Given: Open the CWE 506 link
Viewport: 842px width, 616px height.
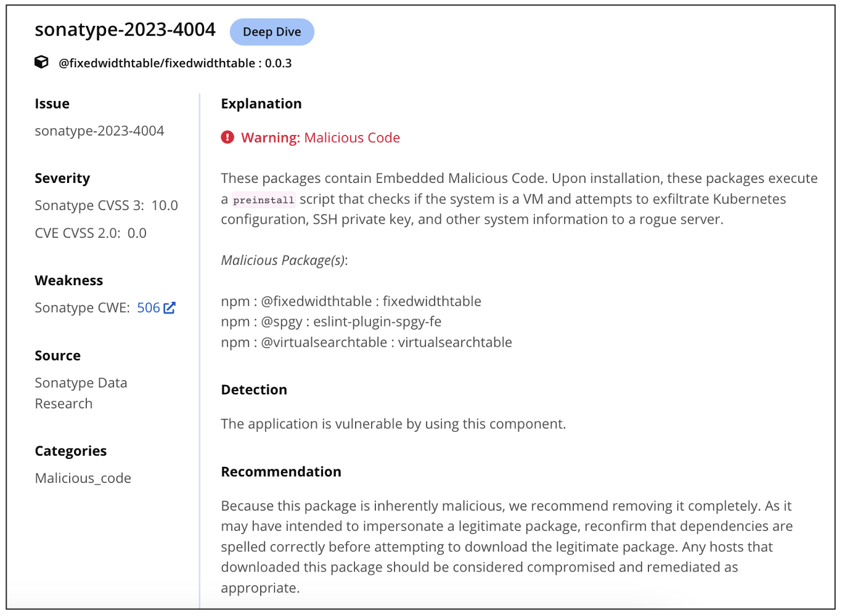Looking at the screenshot, I should pyautogui.click(x=149, y=307).
